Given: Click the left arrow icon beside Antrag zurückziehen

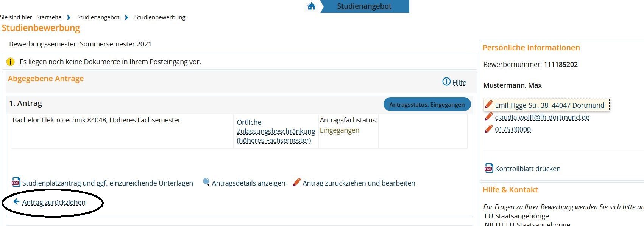Looking at the screenshot, I should [x=16, y=202].
